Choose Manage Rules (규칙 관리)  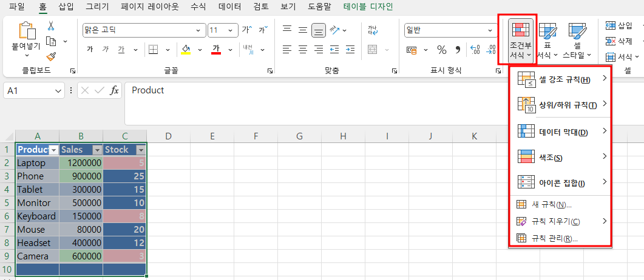click(x=561, y=238)
